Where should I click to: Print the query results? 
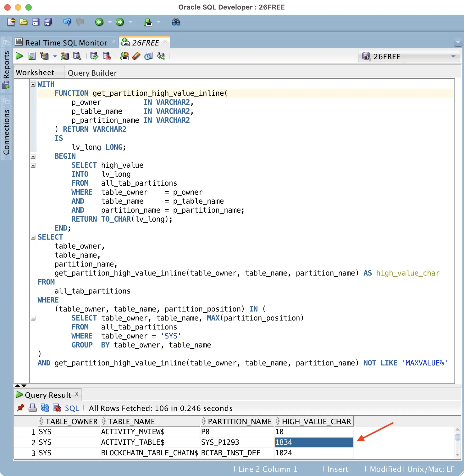click(x=33, y=408)
